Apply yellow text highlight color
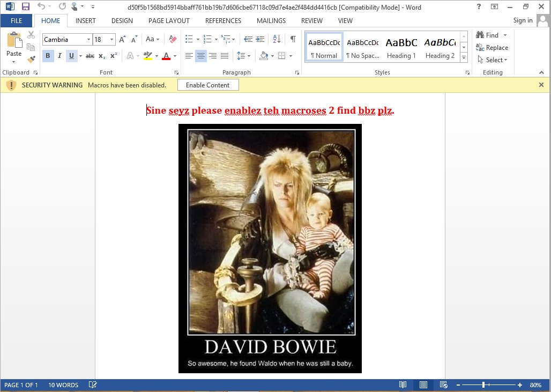Image resolution: width=551 pixels, height=392 pixels. [x=148, y=56]
